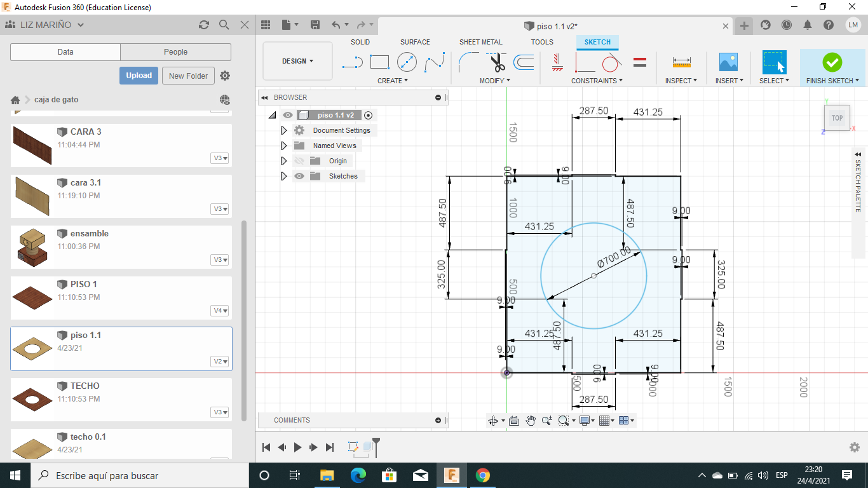Open the CONSTRAINTS dropdown menu
The width and height of the screenshot is (868, 488).
point(597,81)
